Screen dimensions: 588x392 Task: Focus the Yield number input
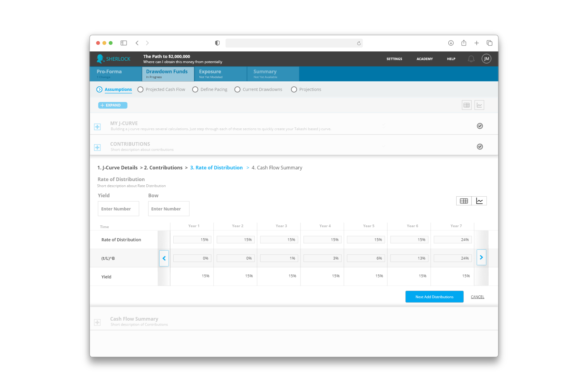click(x=118, y=209)
